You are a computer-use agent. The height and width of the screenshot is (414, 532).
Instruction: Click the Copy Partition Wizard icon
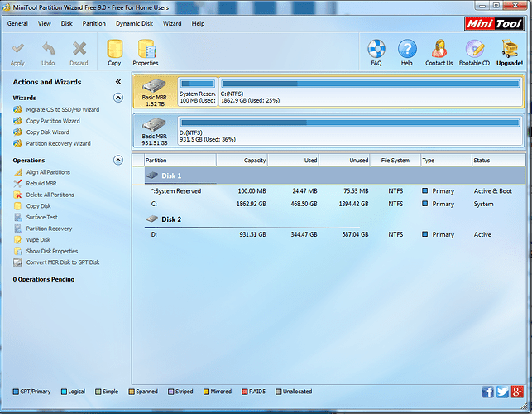pyautogui.click(x=17, y=121)
